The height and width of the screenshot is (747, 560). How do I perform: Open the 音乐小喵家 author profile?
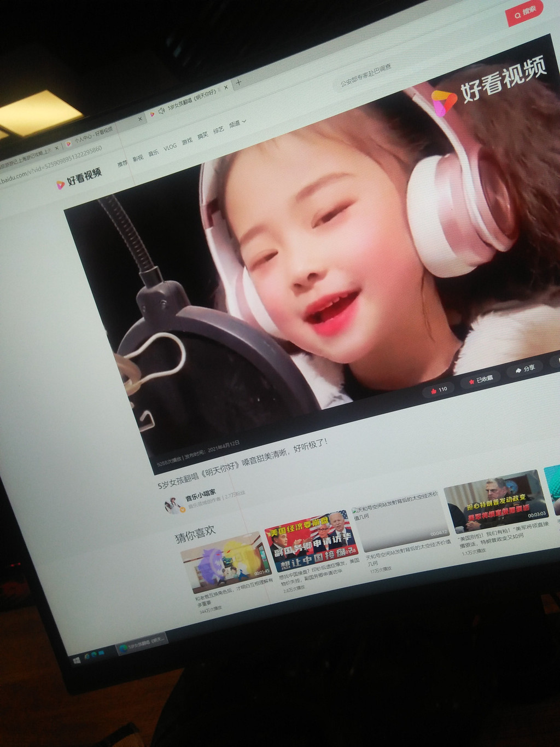click(200, 494)
